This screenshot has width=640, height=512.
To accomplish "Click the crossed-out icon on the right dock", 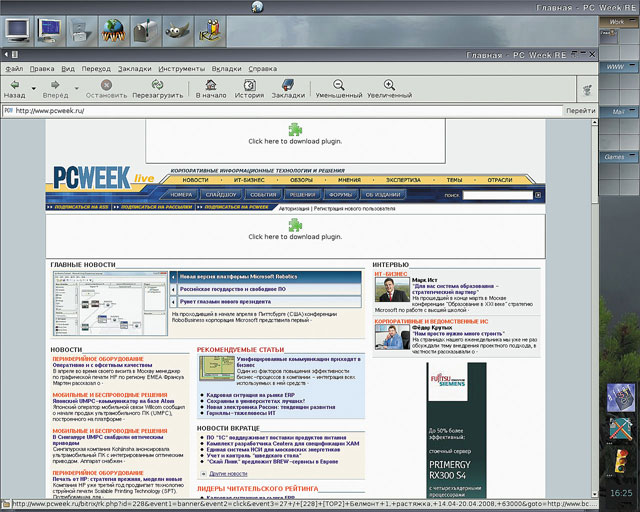I will [x=620, y=429].
